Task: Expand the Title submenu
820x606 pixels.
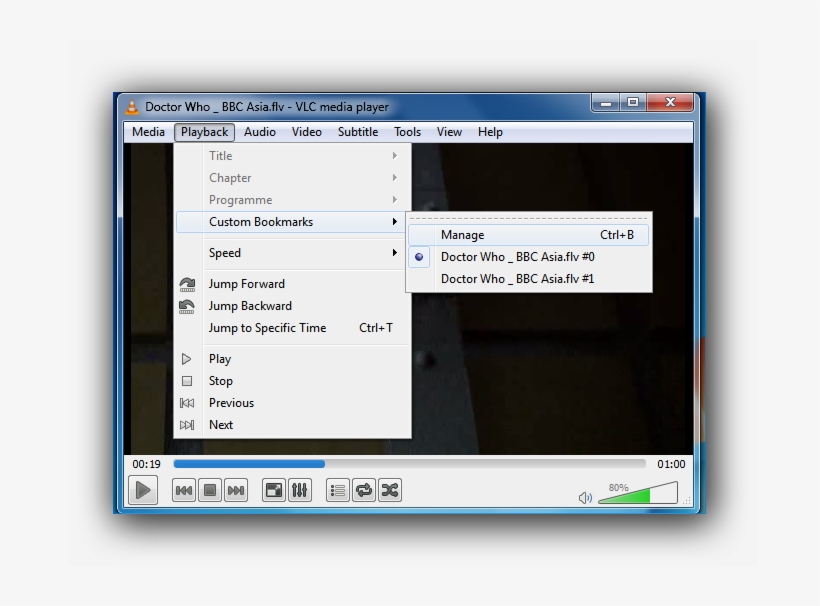Action: click(x=292, y=156)
